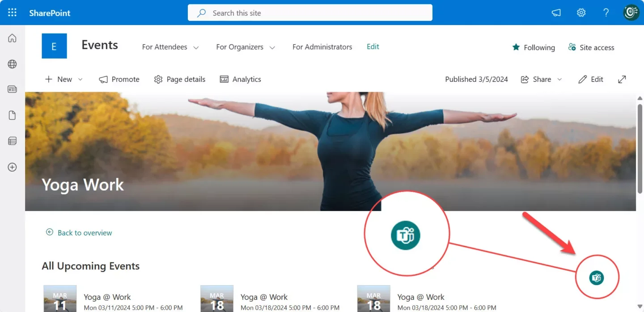Viewport: 644px width, 312px height.
Task: Open the megaphone feedback icon
Action: point(556,13)
